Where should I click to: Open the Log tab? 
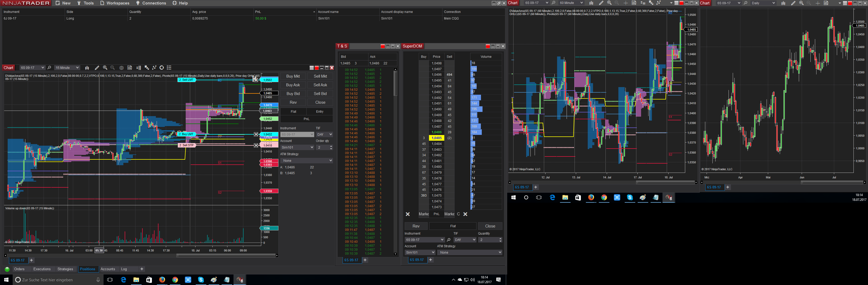tap(124, 269)
